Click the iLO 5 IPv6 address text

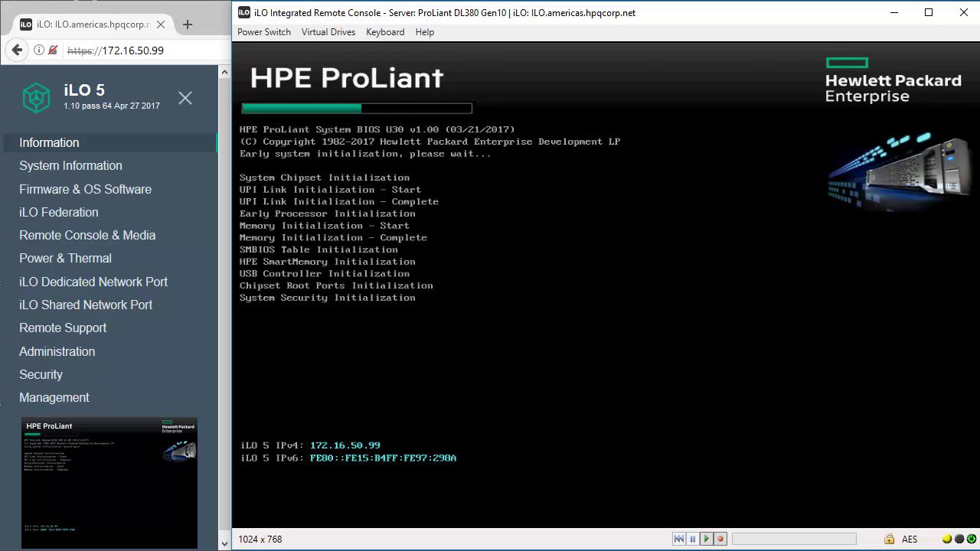(x=383, y=458)
